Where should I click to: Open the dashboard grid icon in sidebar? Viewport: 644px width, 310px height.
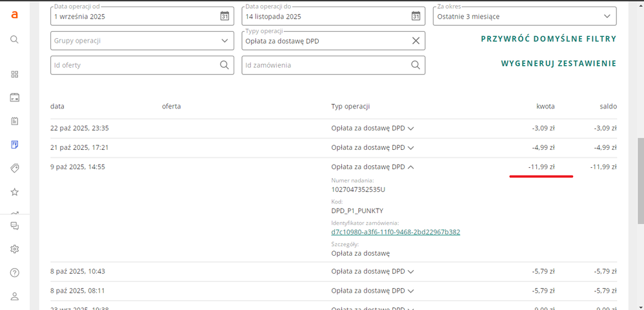(14, 74)
